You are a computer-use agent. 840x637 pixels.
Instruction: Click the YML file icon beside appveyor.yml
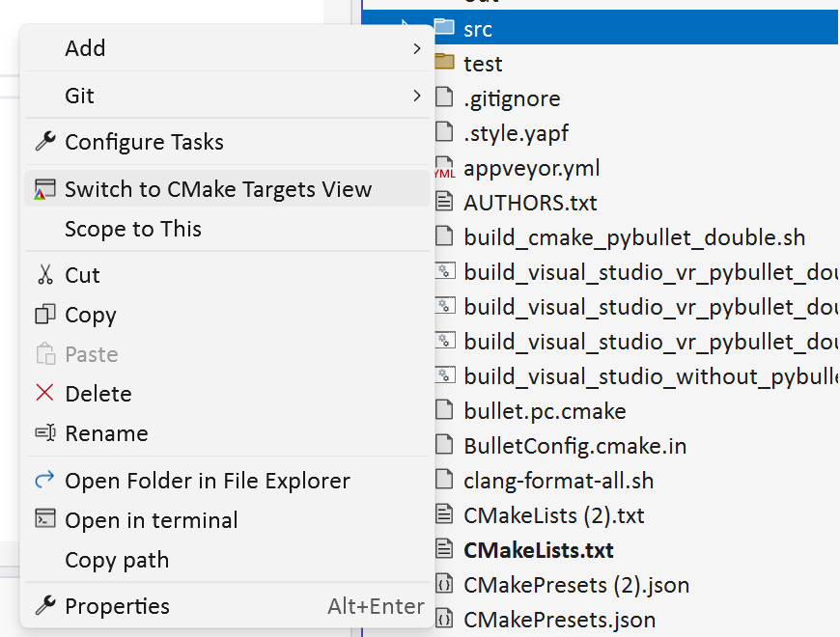coord(446,165)
